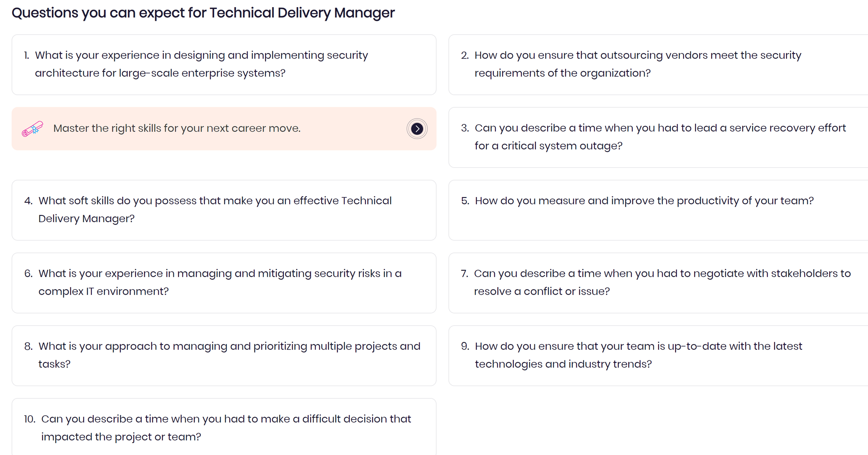Click the pink diploma scroll icon

[x=32, y=129]
